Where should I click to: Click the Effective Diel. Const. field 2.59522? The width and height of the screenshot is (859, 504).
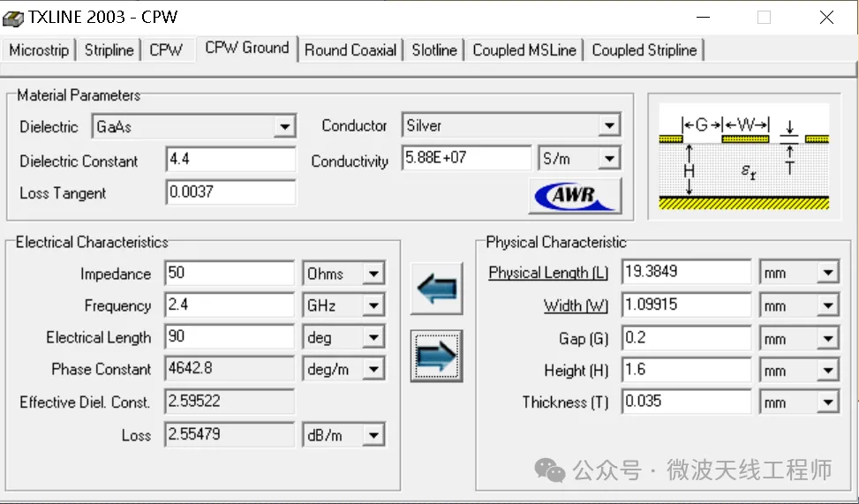(x=230, y=402)
